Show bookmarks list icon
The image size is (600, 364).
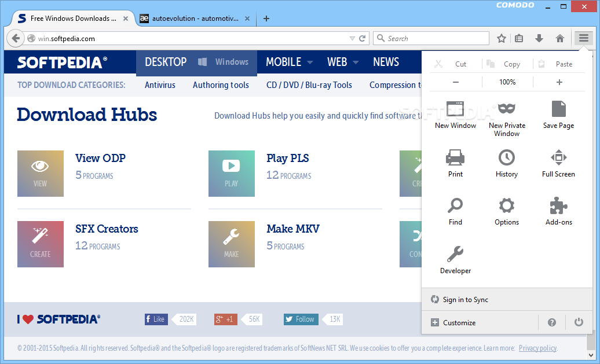(519, 38)
